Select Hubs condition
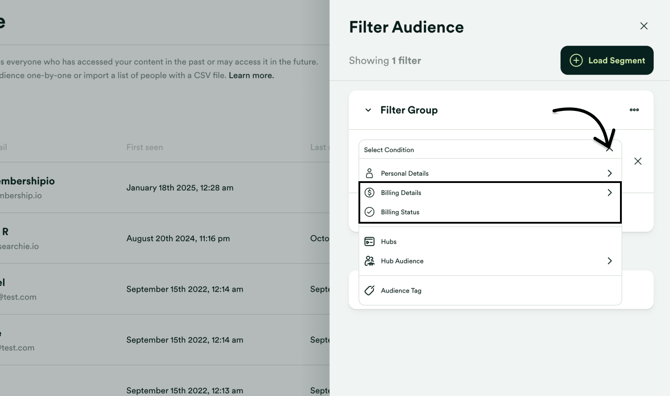This screenshot has height=396, width=670. click(x=490, y=241)
